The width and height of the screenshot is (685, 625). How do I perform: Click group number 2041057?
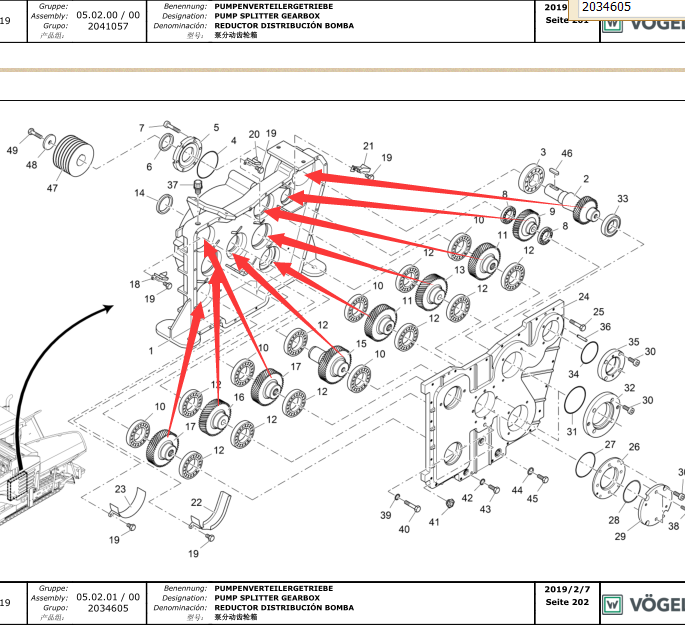(108, 27)
